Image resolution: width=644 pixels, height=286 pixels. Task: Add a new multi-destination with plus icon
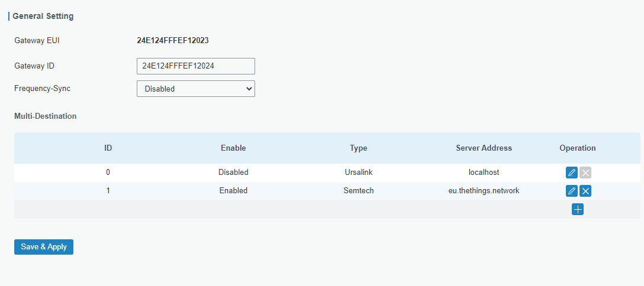(x=578, y=209)
